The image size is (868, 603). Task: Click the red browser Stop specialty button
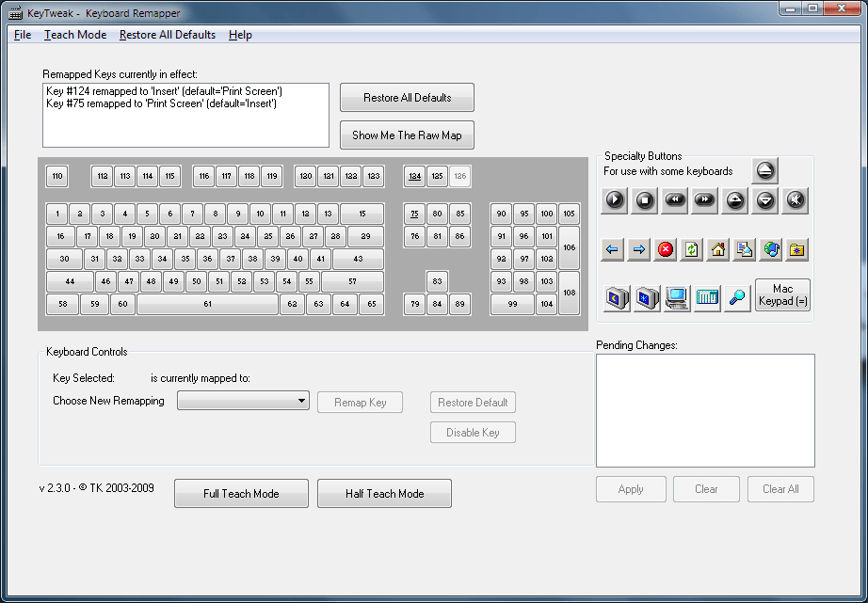(666, 249)
